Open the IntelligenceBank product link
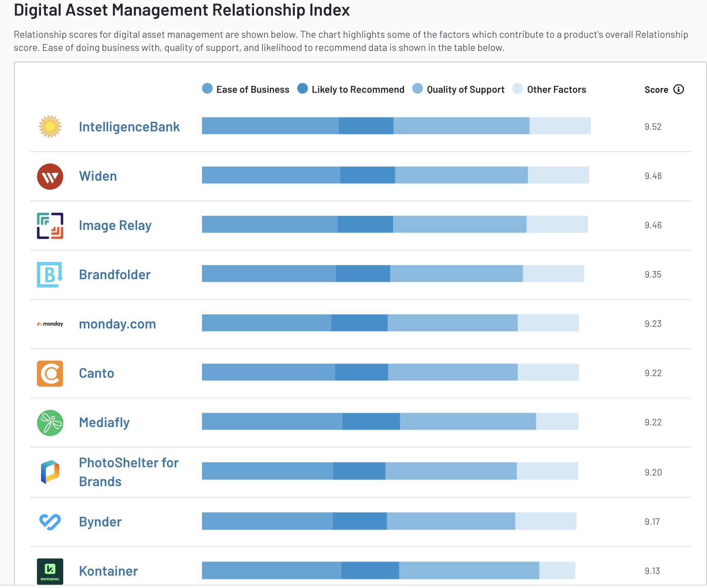Screen dimensions: 707x588 [x=129, y=127]
